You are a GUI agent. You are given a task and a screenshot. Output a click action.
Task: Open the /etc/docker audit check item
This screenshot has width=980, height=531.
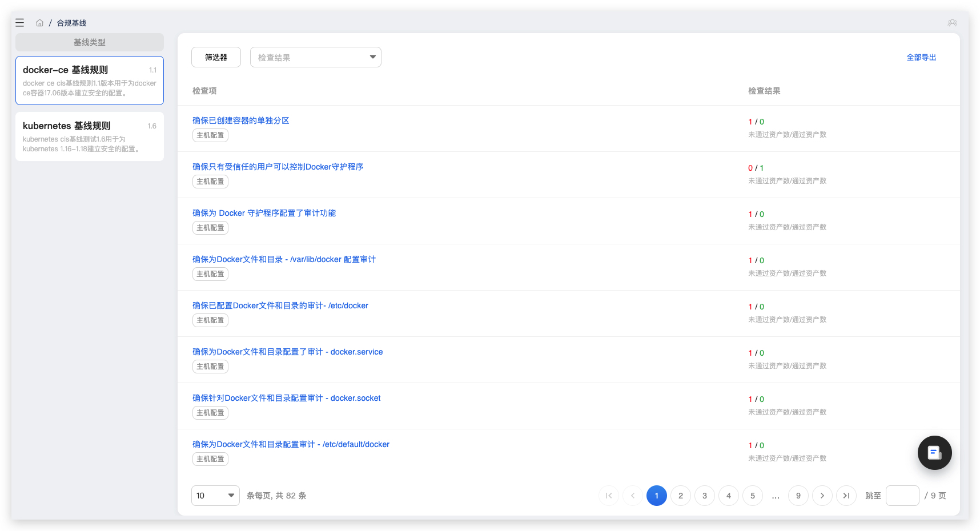point(280,305)
